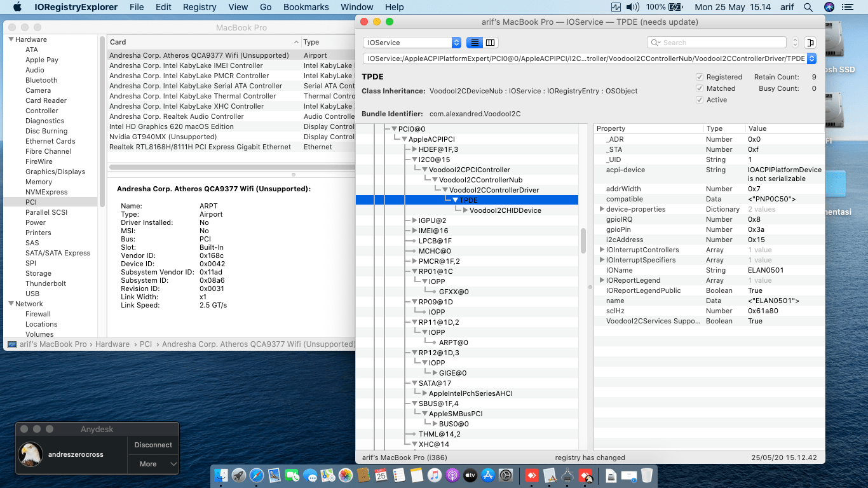Open Trash in the dock
Screen dimensions: 868x488
pyautogui.click(x=646, y=475)
